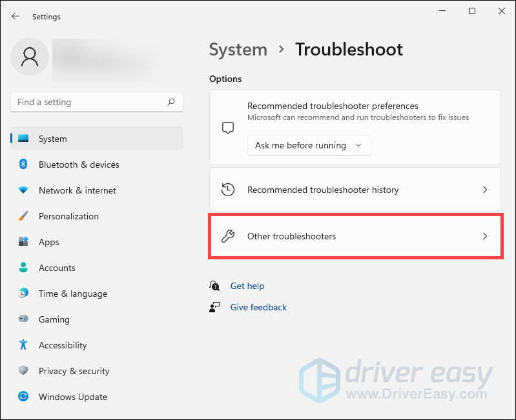Select the Gaming controller icon
The height and width of the screenshot is (420, 516).
click(x=23, y=319)
